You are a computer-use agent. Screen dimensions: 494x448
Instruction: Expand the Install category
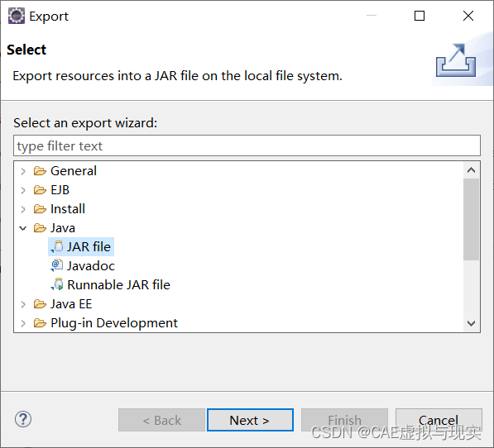[x=23, y=209]
